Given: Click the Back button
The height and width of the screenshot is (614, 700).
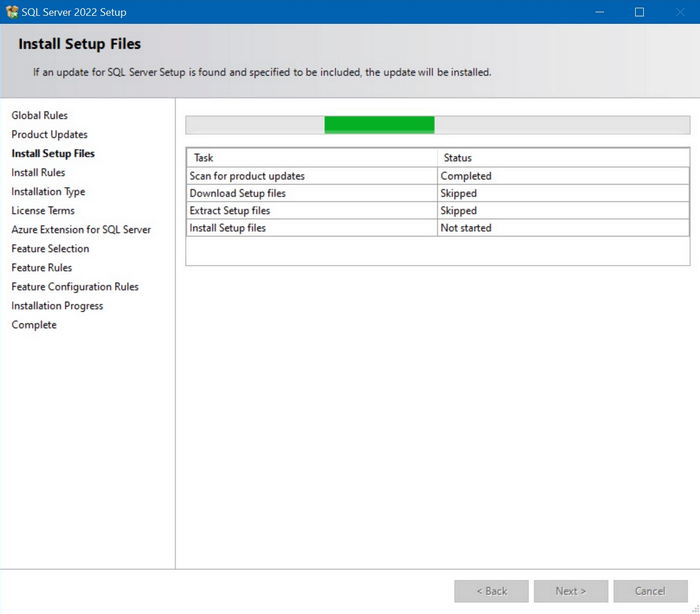Looking at the screenshot, I should point(491,591).
